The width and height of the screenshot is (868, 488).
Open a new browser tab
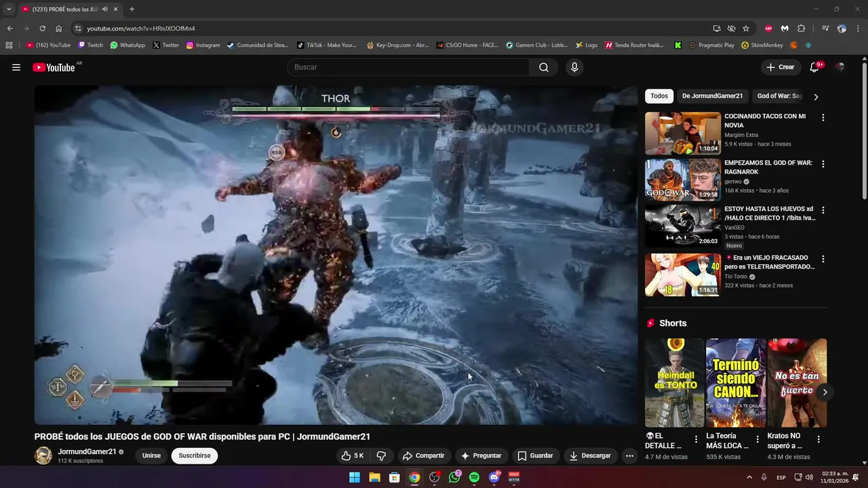coord(132,9)
